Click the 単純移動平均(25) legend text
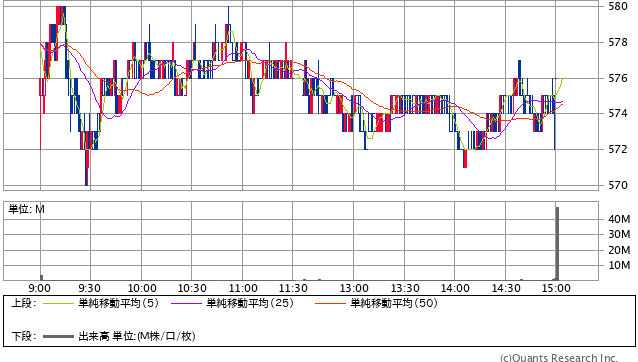 click(250, 303)
